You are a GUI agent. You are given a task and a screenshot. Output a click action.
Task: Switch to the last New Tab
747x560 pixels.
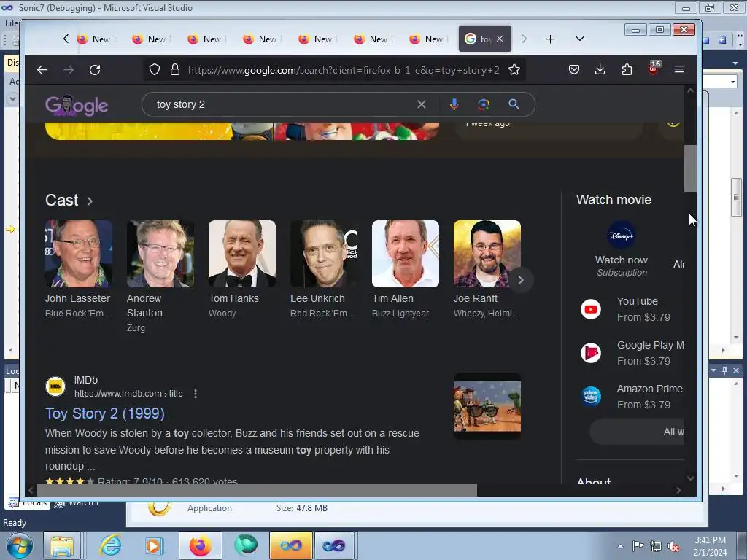(x=427, y=39)
